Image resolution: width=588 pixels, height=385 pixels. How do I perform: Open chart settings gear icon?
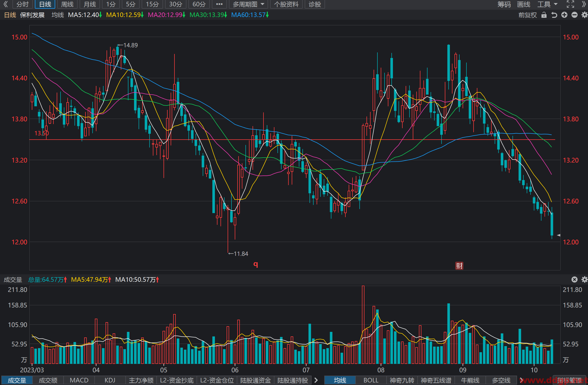coord(584,15)
